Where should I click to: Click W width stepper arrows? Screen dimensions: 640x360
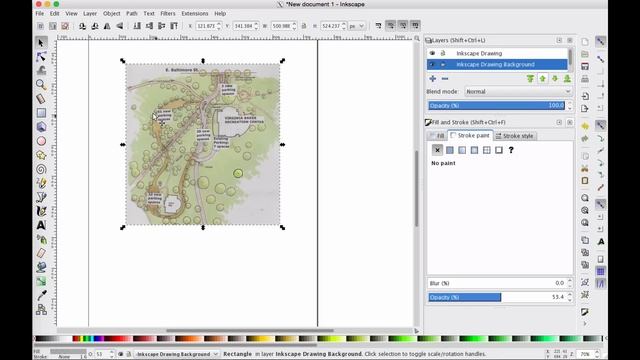(294, 26)
